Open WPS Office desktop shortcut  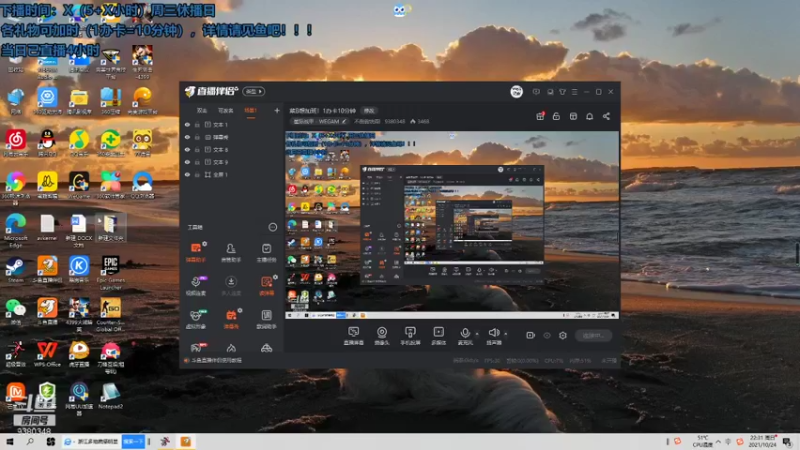pyautogui.click(x=47, y=354)
